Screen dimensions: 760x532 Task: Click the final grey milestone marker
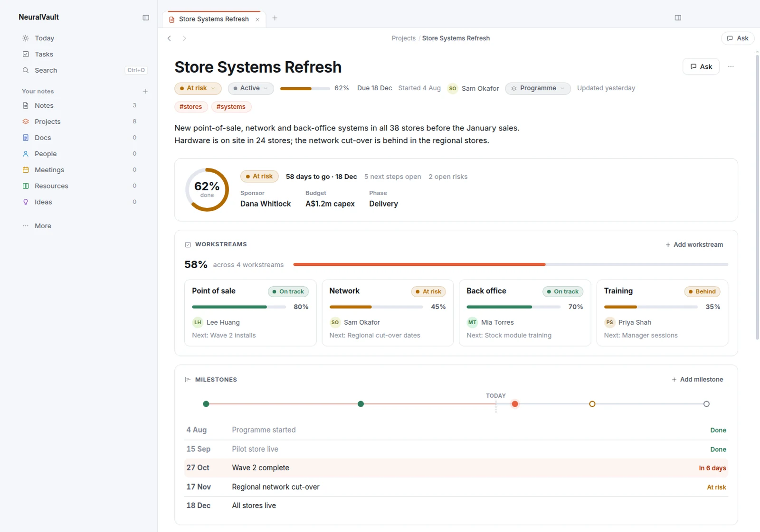(x=707, y=404)
